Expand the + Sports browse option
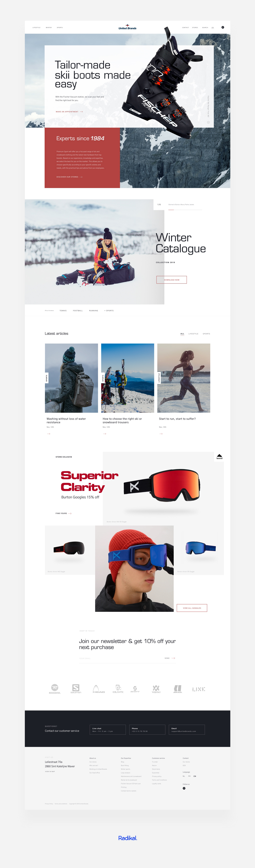 [109, 311]
